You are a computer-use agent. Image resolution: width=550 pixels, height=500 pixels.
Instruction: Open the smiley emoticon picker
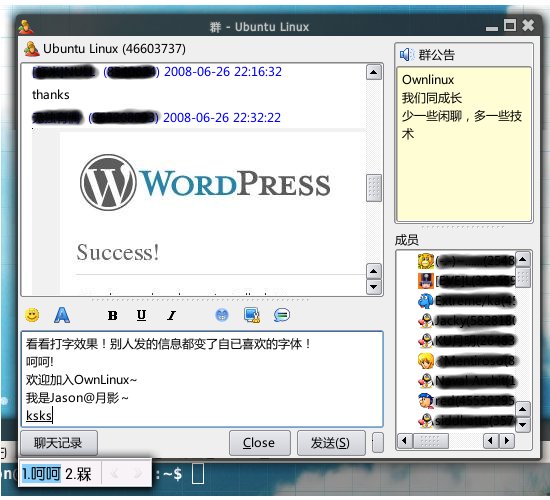coord(32,315)
